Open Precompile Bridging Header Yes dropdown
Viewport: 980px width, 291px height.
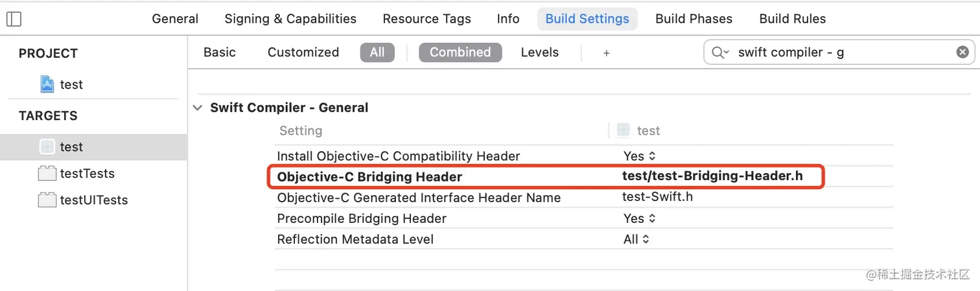[x=640, y=218]
